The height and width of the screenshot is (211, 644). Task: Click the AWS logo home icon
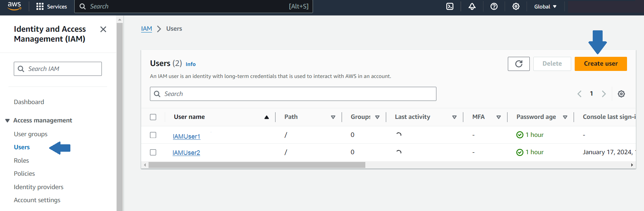(x=14, y=6)
